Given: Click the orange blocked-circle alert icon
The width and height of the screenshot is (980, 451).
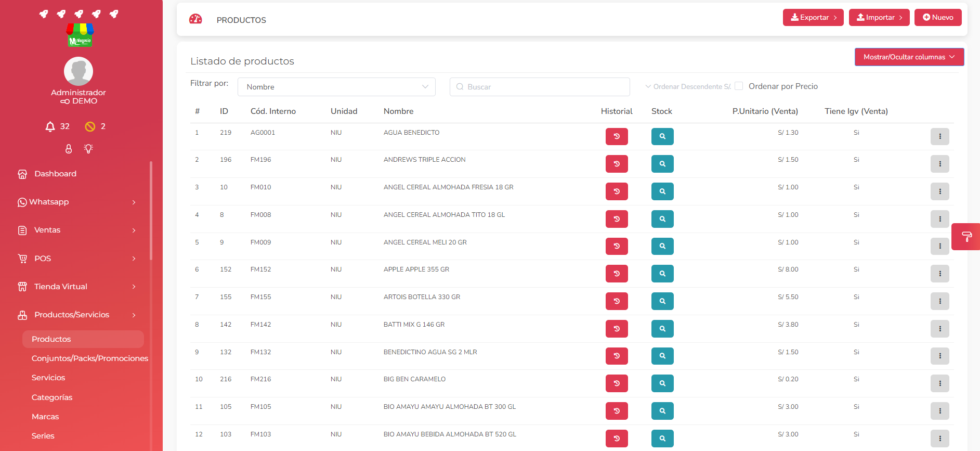Looking at the screenshot, I should click(x=90, y=126).
